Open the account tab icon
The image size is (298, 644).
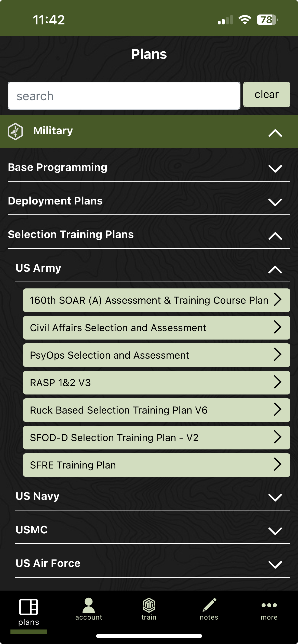89,605
